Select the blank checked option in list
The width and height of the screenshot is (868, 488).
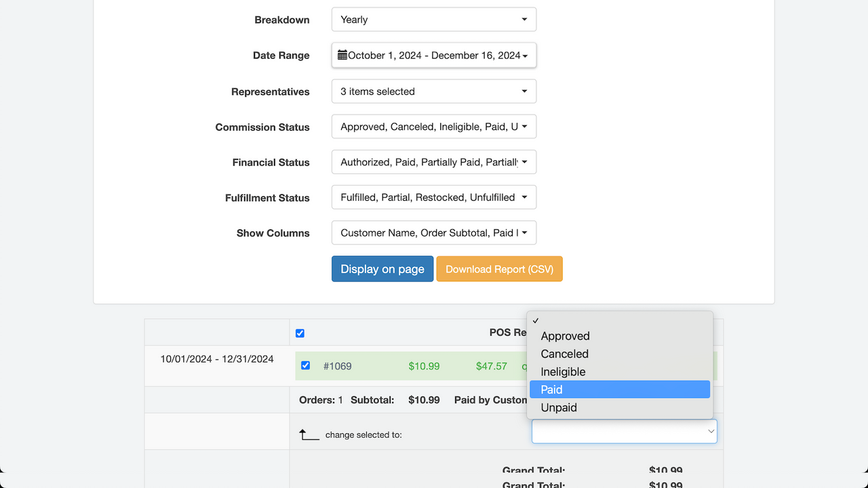620,321
